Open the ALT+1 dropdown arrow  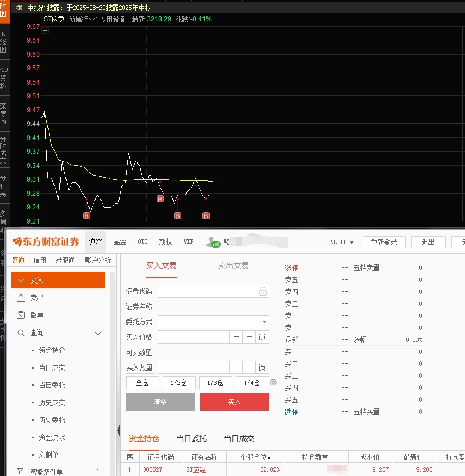click(351, 243)
